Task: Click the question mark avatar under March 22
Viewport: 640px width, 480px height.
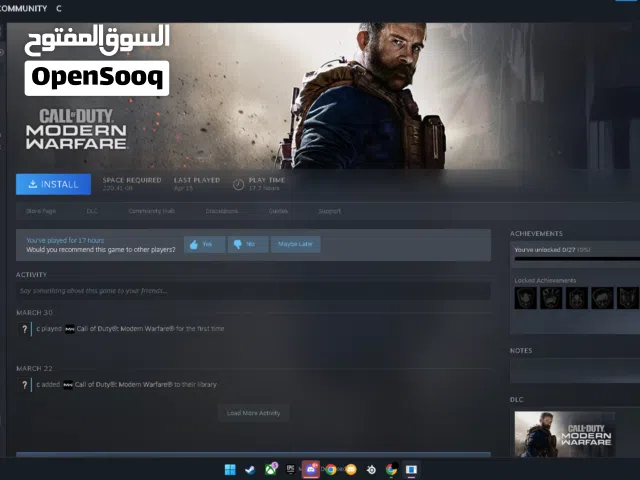Action: (24, 385)
